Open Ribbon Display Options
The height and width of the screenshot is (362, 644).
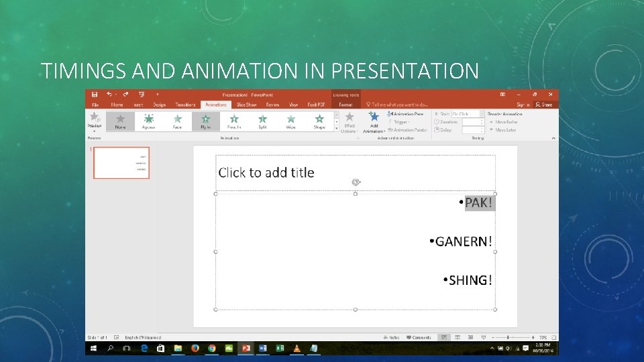502,95
